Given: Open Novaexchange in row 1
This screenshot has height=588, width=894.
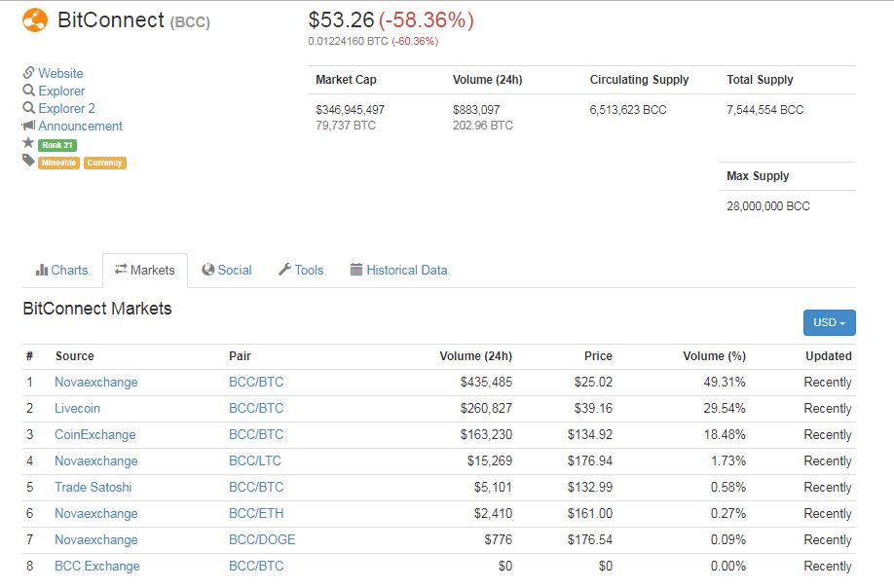Looking at the screenshot, I should pos(95,382).
